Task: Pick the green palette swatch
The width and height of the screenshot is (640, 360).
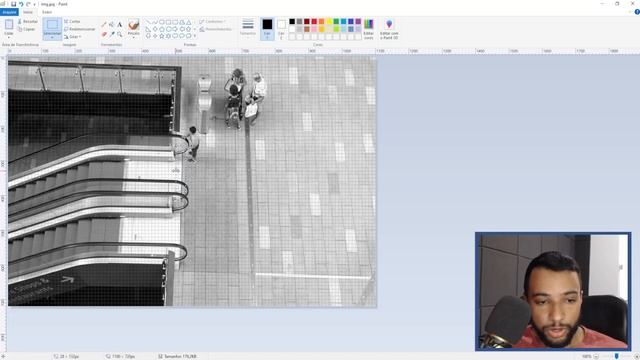Action: (336, 22)
